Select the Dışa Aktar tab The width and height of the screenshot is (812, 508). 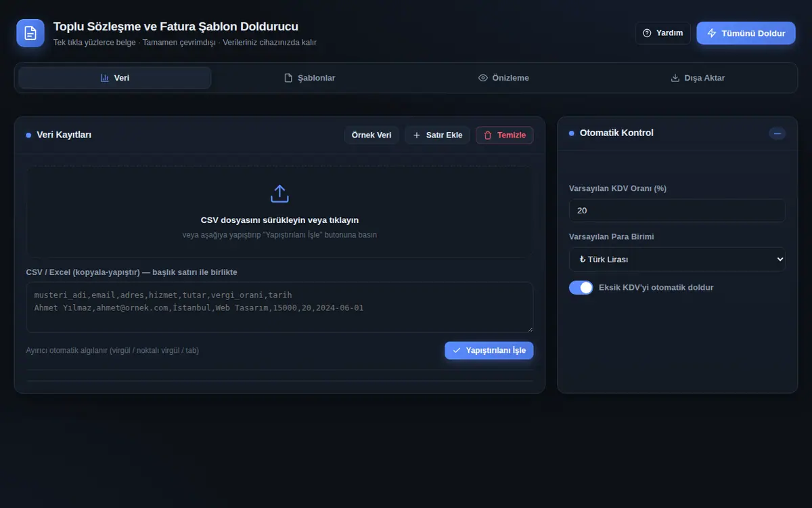tap(698, 78)
